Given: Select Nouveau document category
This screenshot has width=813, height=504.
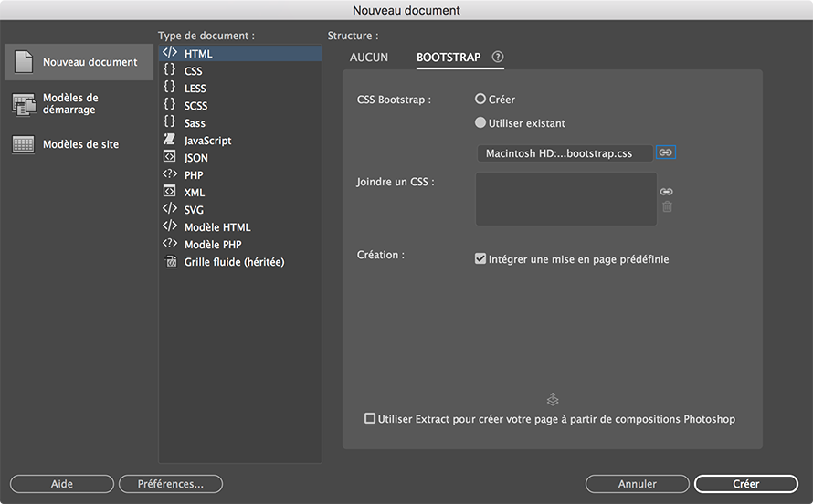Looking at the screenshot, I should coord(77,62).
